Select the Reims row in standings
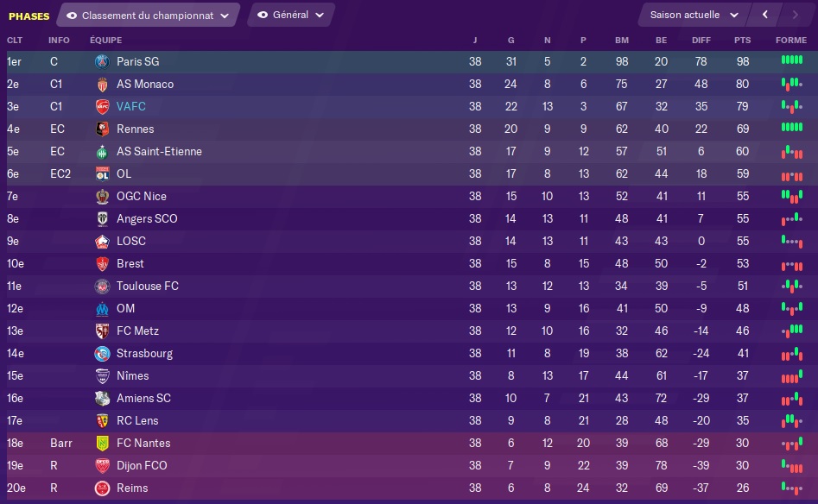Viewport: 818px width, 504px height. [x=409, y=488]
